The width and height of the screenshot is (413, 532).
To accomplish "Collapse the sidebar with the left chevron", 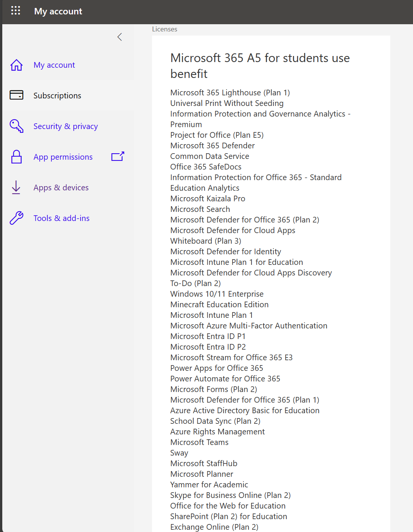I will [120, 37].
